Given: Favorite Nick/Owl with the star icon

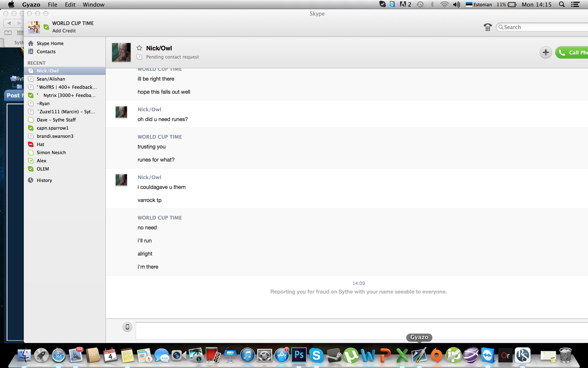Looking at the screenshot, I should click(139, 48).
